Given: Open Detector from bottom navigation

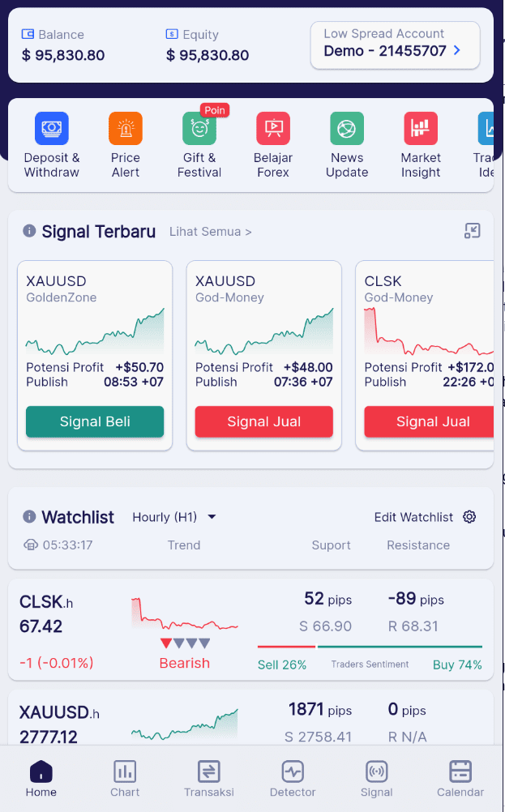Looking at the screenshot, I should (x=293, y=778).
